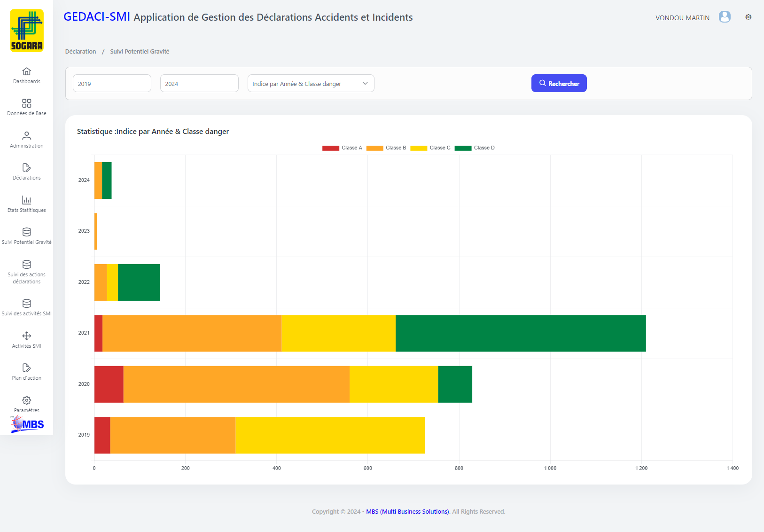Click the 2021 y-axis label

[x=84, y=333]
